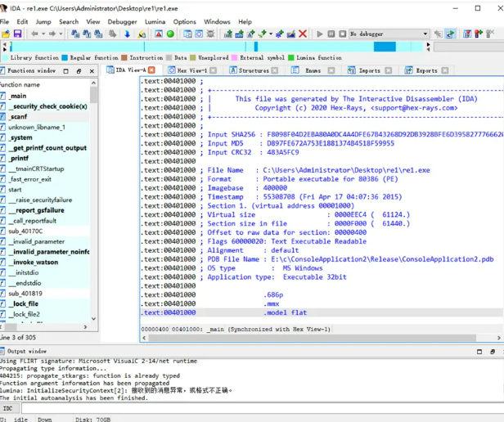Open the Jump menu
This screenshot has width=504, height=422.
click(43, 21)
